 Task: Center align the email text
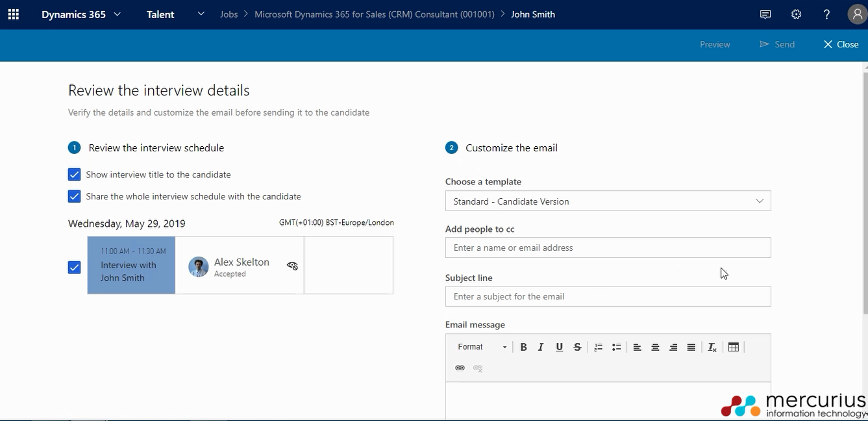tap(656, 347)
